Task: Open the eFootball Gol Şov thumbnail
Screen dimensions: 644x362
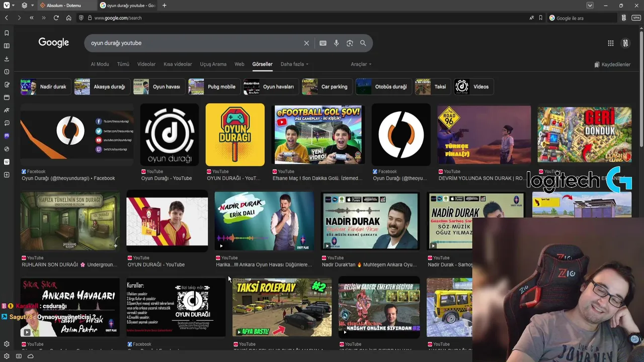Action: [318, 135]
